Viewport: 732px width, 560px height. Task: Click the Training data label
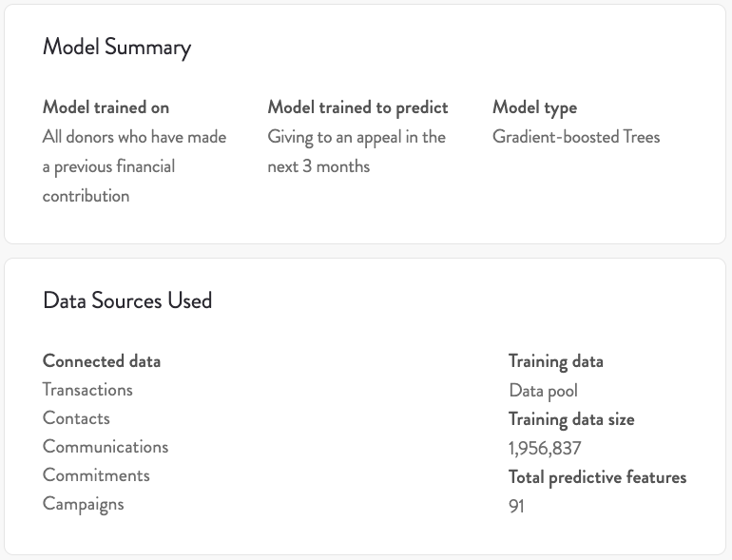[x=555, y=361]
